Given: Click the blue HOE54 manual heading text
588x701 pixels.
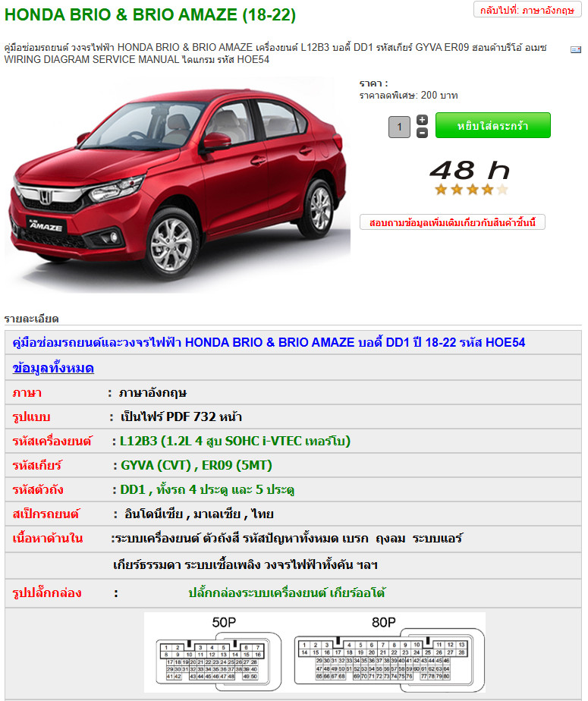Looking at the screenshot, I should (x=269, y=342).
